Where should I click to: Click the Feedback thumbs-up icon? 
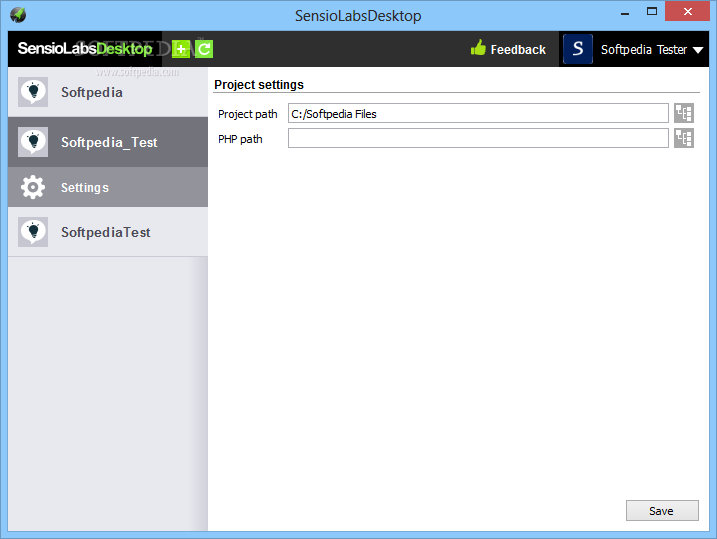[478, 48]
